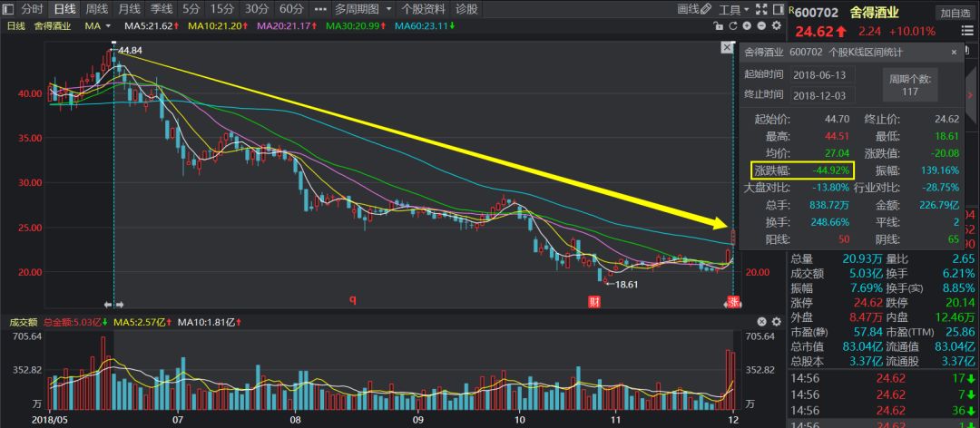This screenshot has width=980, height=428.
Task: Switch to 分时 intraday chart tab
Action: pyautogui.click(x=32, y=9)
